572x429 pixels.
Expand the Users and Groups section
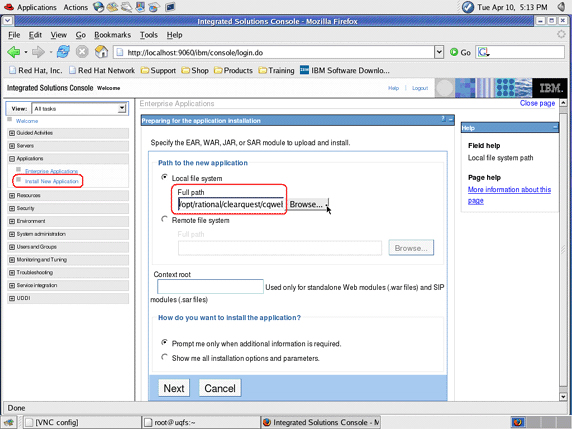(x=12, y=247)
